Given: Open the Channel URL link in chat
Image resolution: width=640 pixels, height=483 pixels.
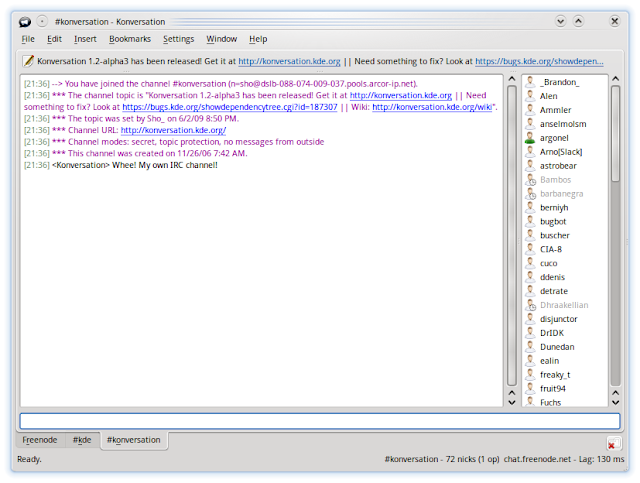Looking at the screenshot, I should tap(173, 130).
